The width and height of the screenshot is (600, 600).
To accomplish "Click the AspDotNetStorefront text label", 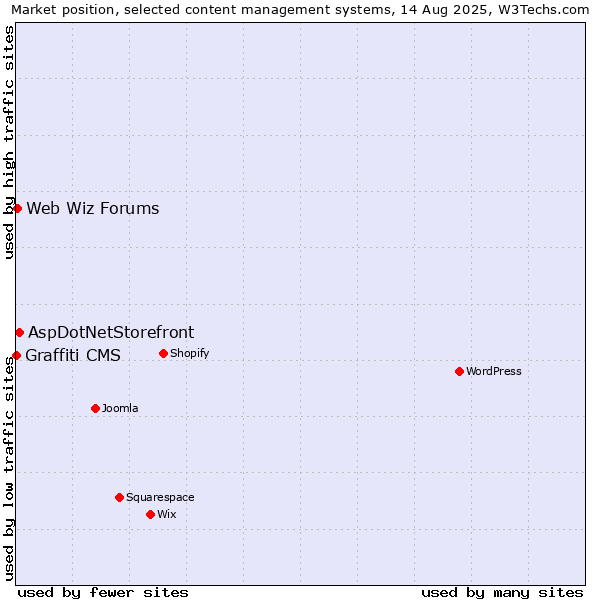I will coord(111,333).
